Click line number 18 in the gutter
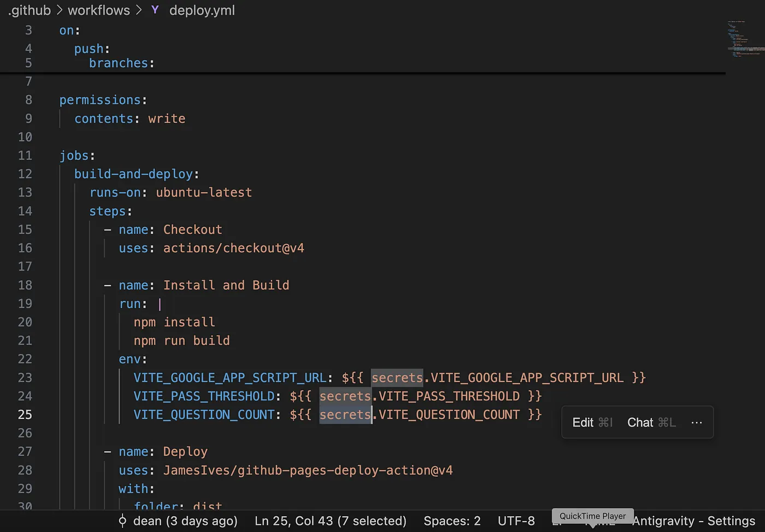The width and height of the screenshot is (765, 532). pos(25,285)
